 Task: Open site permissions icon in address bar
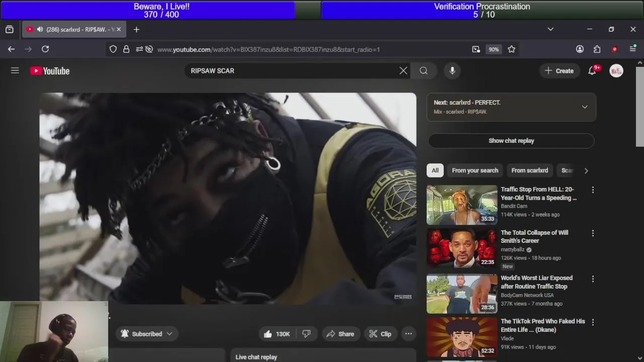click(138, 49)
